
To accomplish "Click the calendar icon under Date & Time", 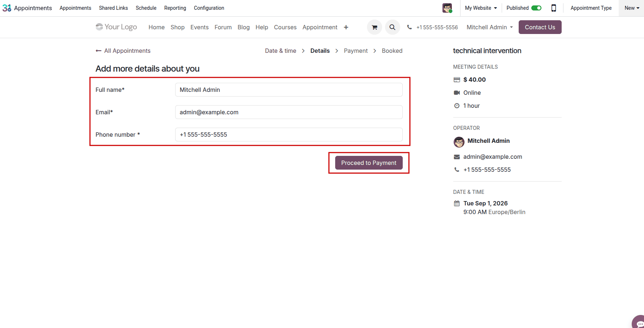I will pyautogui.click(x=457, y=203).
